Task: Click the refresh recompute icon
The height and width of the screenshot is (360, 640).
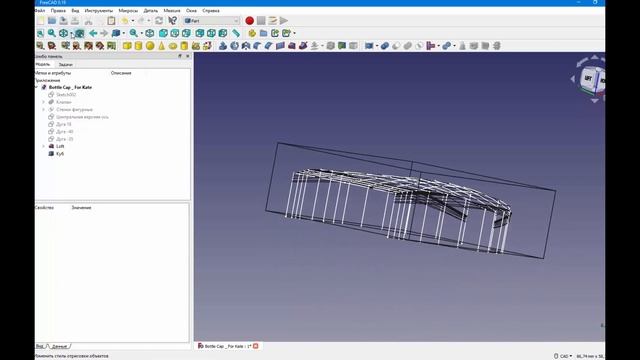Action: [159, 20]
